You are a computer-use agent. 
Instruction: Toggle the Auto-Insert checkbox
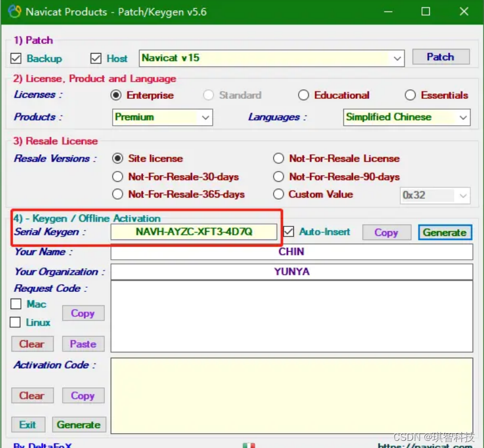pyautogui.click(x=289, y=232)
